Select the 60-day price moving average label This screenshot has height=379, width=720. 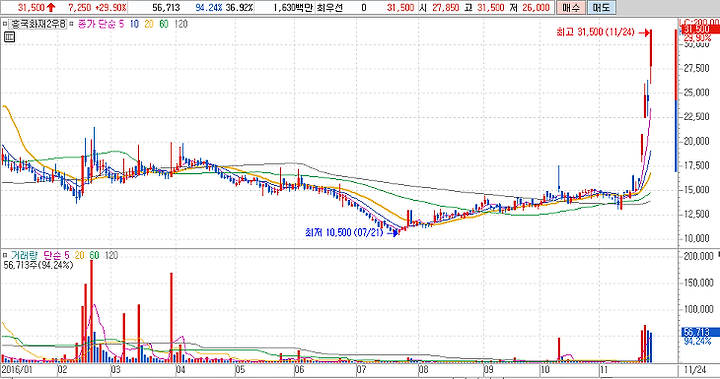point(164,24)
